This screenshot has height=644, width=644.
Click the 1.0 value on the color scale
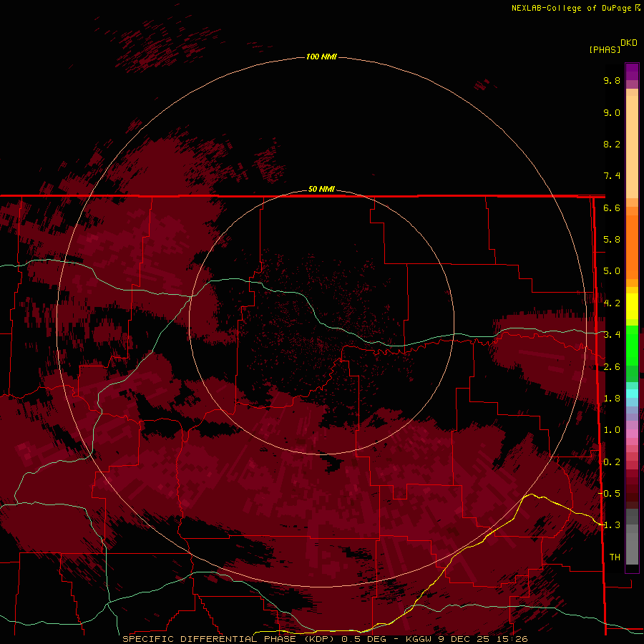click(612, 430)
